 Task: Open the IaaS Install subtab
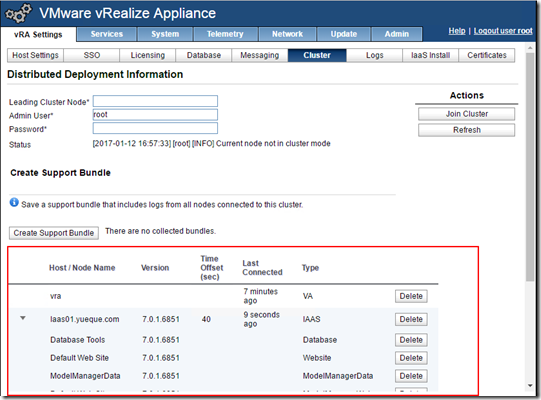[431, 55]
